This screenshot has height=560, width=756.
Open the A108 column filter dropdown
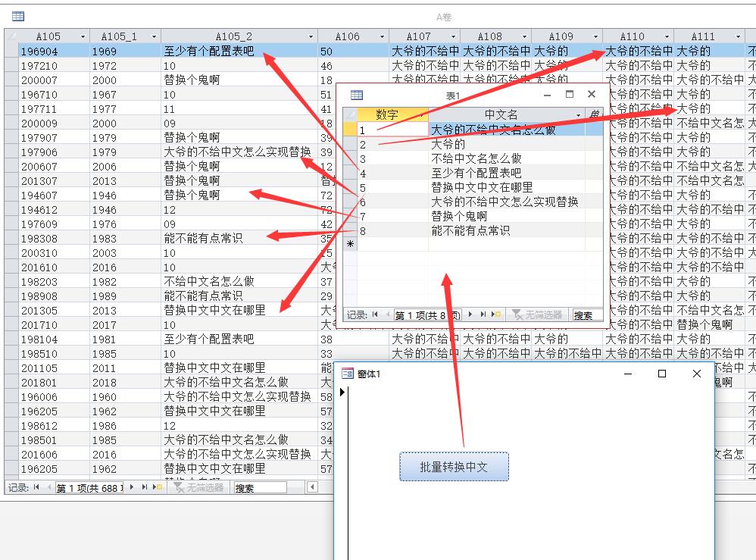[x=524, y=36]
